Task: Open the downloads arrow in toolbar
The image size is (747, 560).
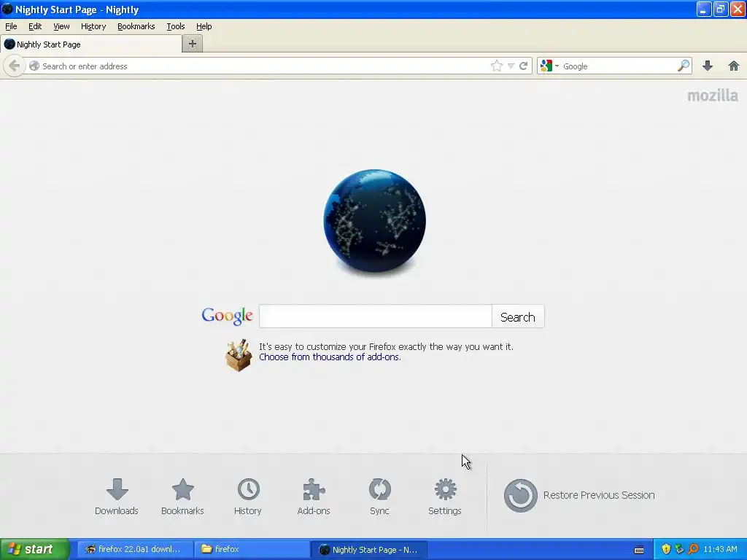Action: 708,66
